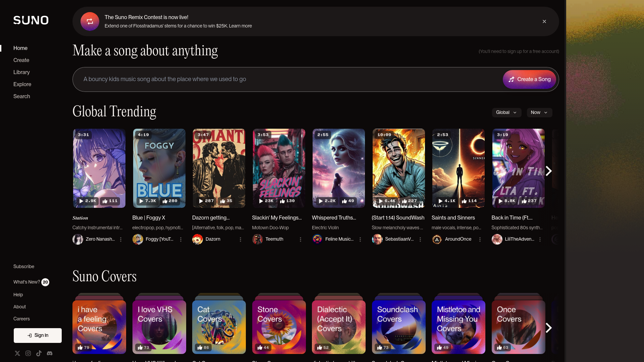Follow the Learn more link in banner

click(240, 26)
